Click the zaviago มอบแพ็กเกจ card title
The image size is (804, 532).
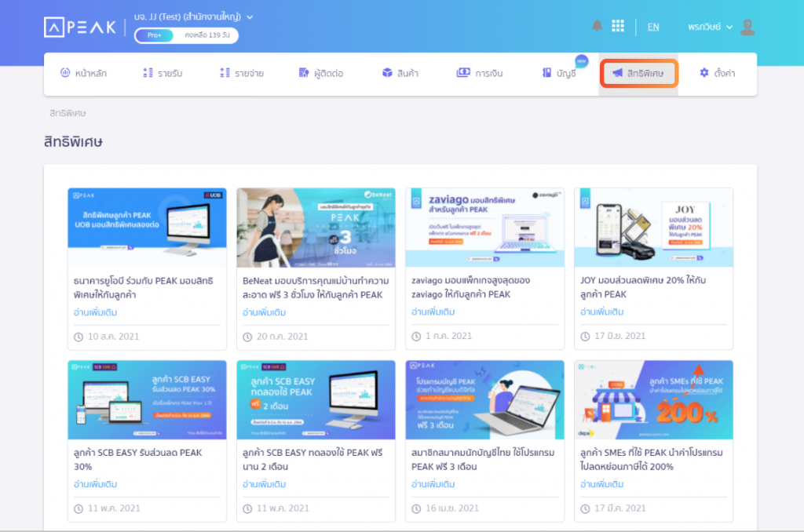click(471, 287)
